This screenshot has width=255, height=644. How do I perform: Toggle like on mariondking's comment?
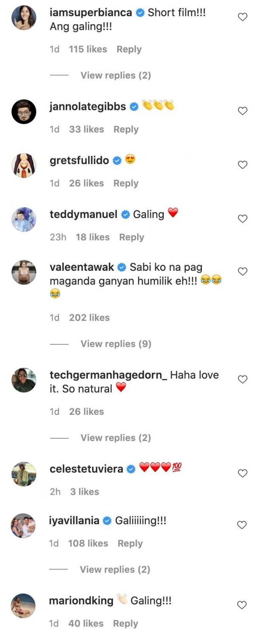click(242, 605)
